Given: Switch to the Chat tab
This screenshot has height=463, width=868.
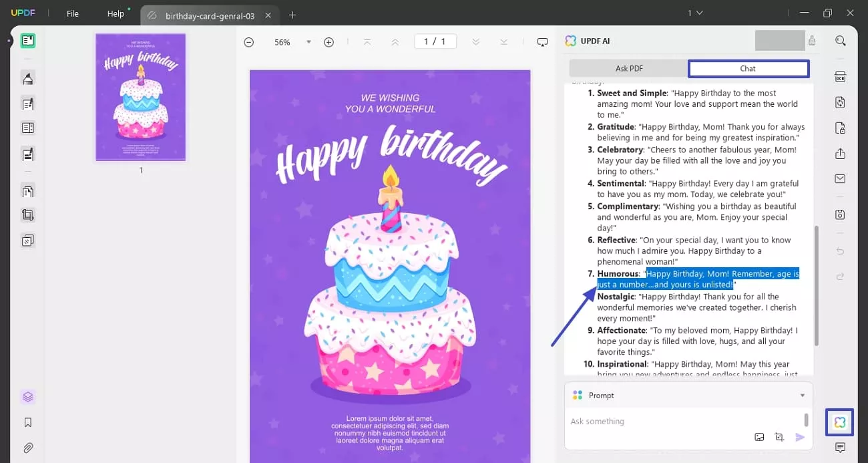Looking at the screenshot, I should (748, 68).
